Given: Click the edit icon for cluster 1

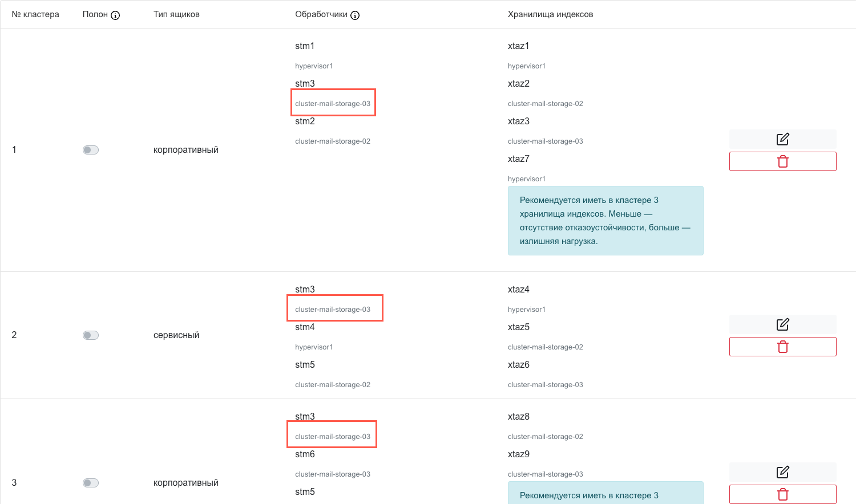Looking at the screenshot, I should 782,139.
